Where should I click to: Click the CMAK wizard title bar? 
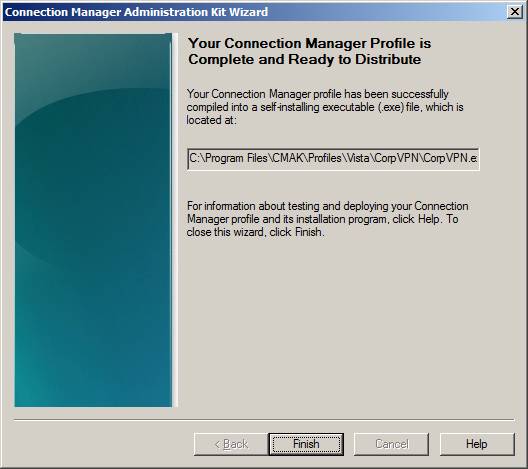pyautogui.click(x=256, y=12)
